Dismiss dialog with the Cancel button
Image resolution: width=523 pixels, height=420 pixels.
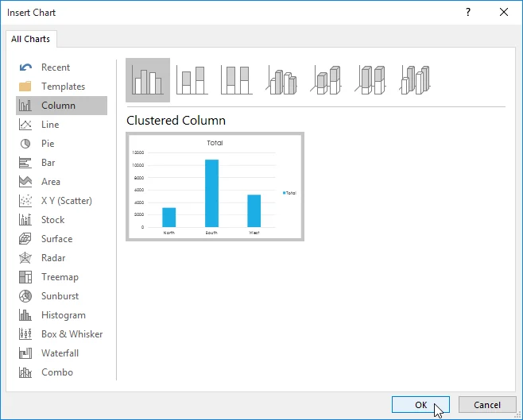click(487, 405)
